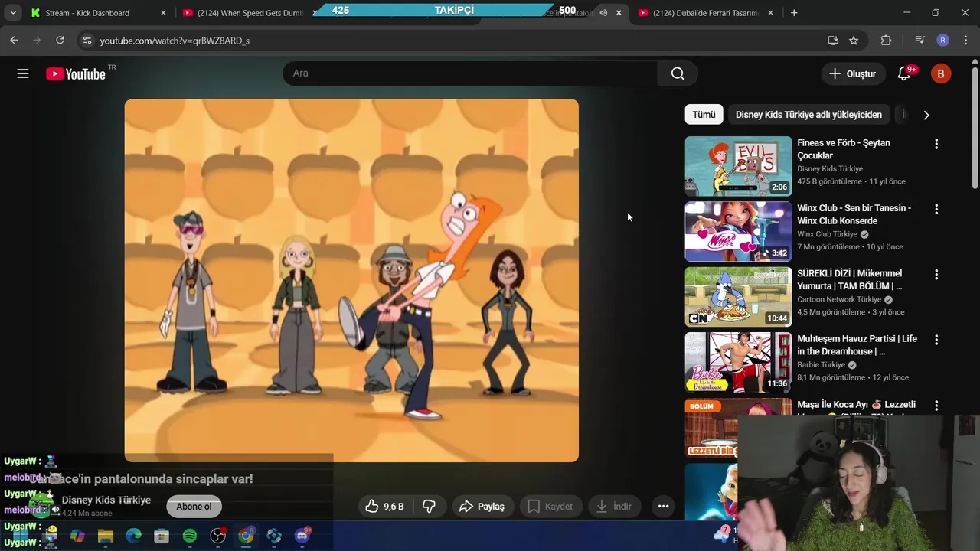Open Chrome three-dot menu

pyautogui.click(x=965, y=40)
